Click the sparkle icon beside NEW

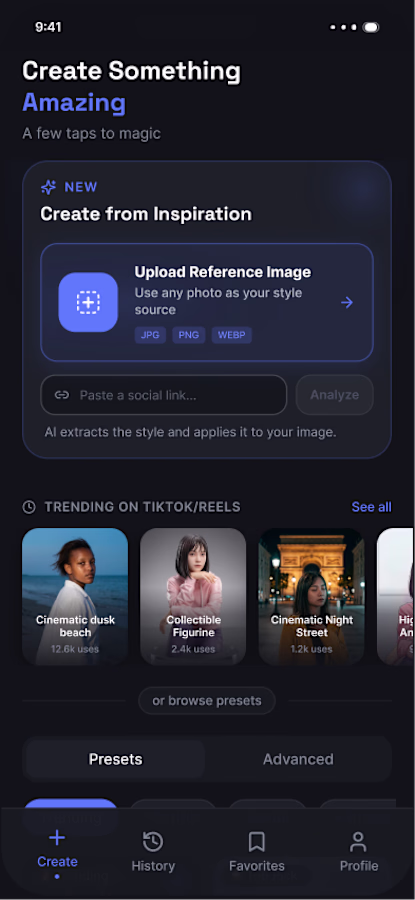click(49, 187)
